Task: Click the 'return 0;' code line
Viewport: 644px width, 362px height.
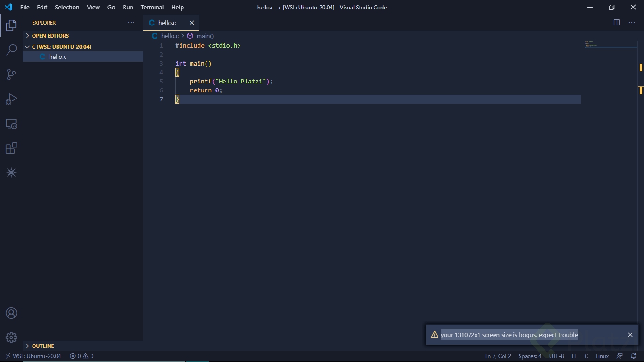Action: pos(206,90)
